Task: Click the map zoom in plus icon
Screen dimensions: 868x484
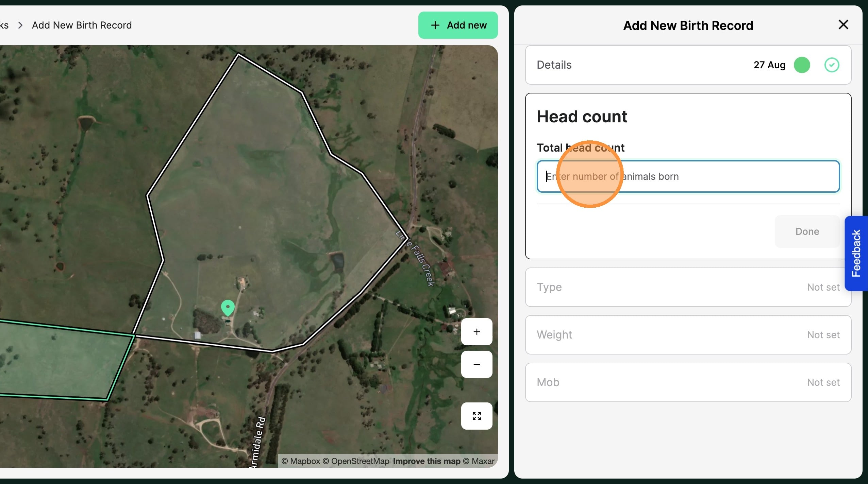Action: point(477,332)
